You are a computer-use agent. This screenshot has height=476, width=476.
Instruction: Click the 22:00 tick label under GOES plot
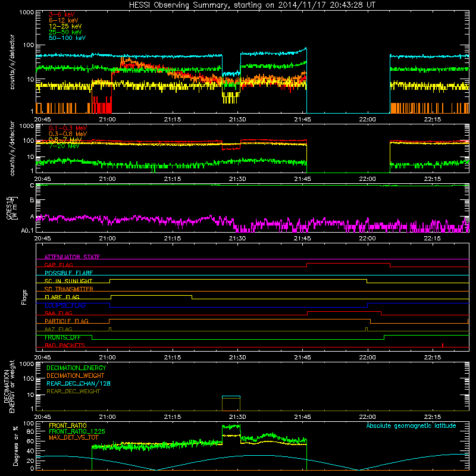367,239
